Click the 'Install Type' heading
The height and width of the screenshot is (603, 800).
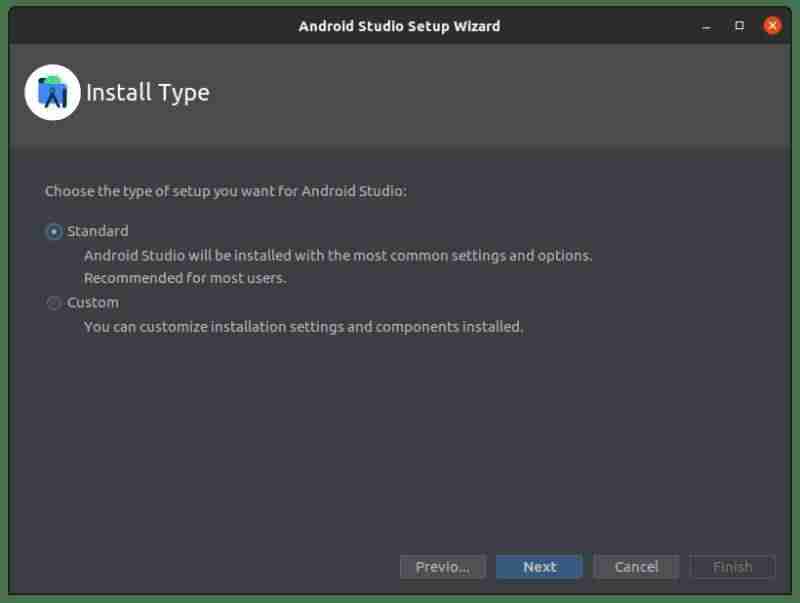[x=148, y=93]
